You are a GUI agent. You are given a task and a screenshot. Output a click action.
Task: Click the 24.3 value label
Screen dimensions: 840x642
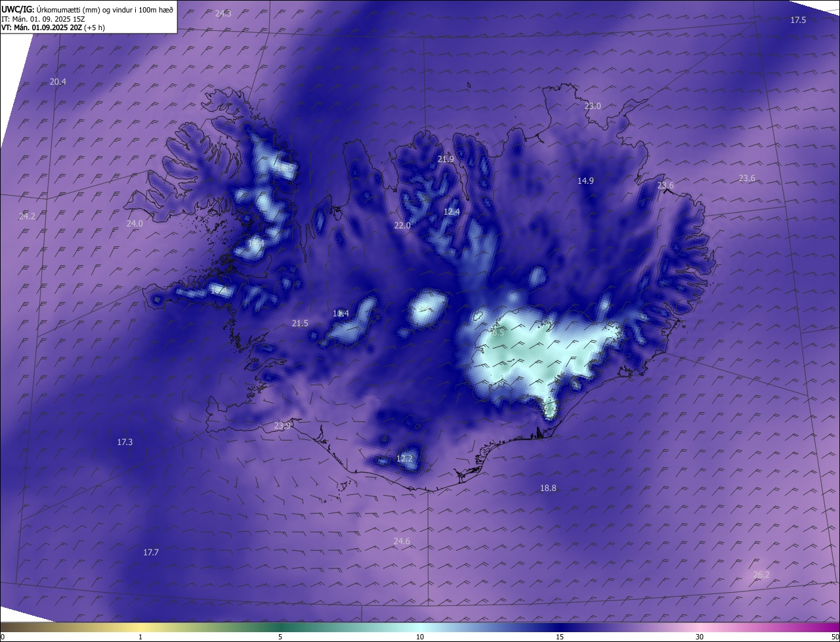[x=223, y=13]
